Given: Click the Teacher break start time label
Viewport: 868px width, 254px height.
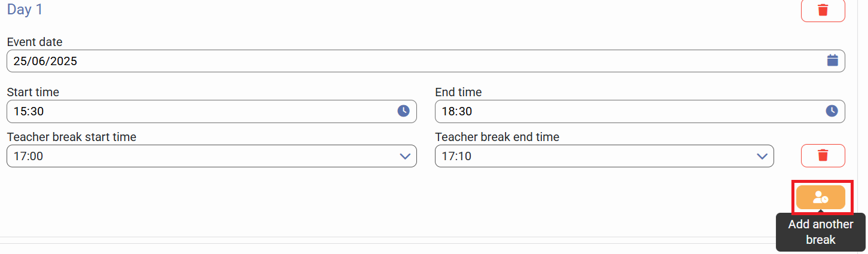Looking at the screenshot, I should (72, 137).
